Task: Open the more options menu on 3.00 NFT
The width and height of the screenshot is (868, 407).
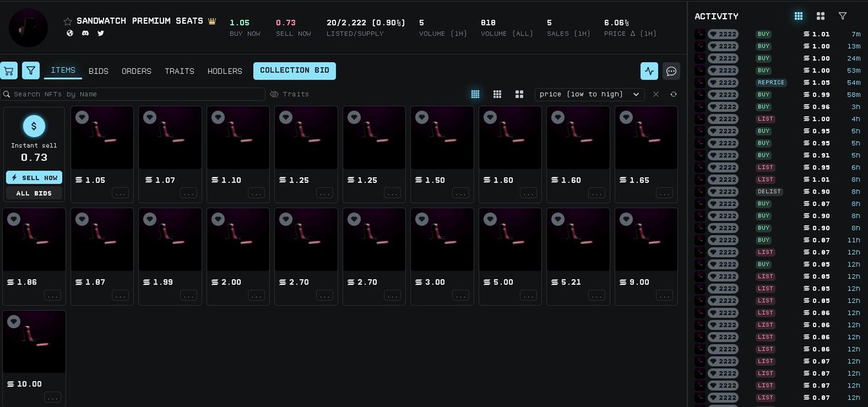Action: [461, 295]
